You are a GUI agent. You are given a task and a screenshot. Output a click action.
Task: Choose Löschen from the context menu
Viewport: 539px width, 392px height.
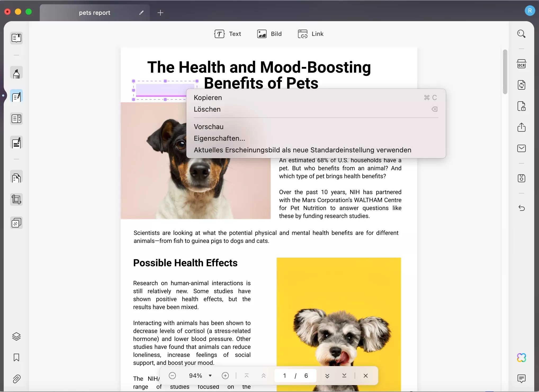click(316, 109)
